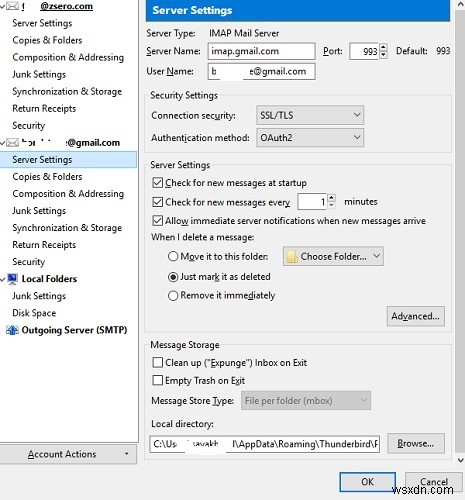This screenshot has width=465, height=500.
Task: Click the Local Folders computer icon
Action: [12, 279]
